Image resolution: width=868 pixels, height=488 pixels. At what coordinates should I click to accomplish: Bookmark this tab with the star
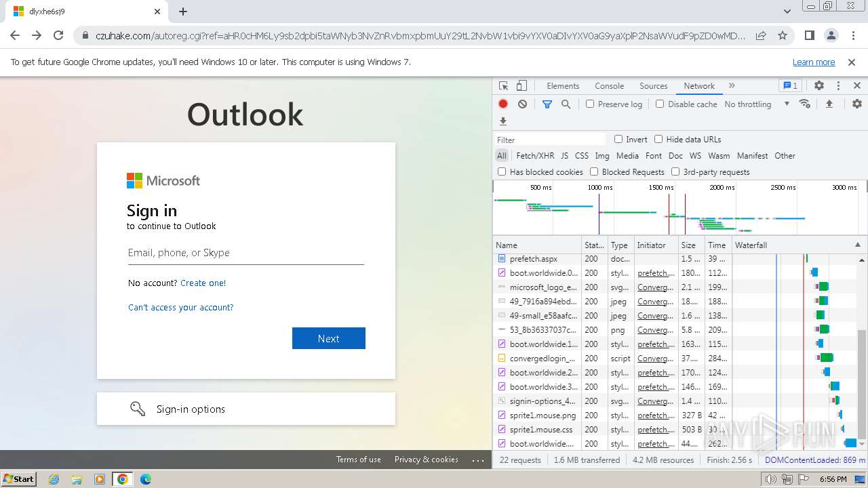783,35
